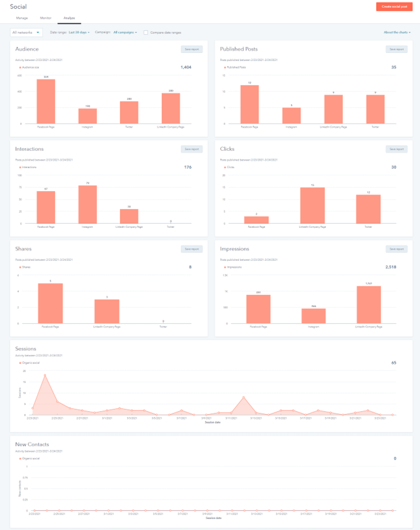Open the About the charts menu
Screen dimensions: 420x530
pos(397,32)
